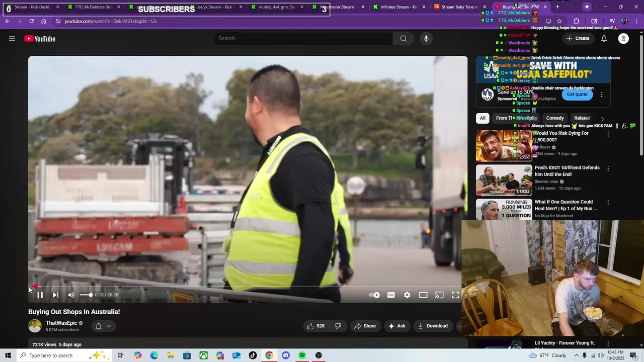Screen dimensions: 644x362
Task: Open TikTok from the taskbar
Action: tap(253, 355)
